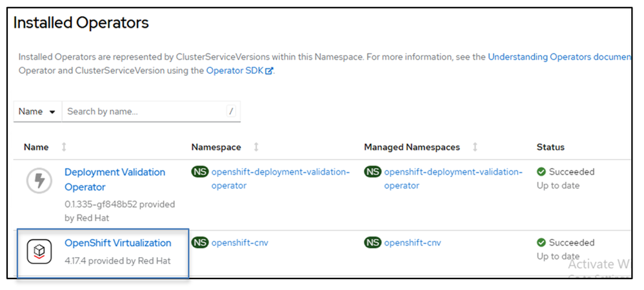Open the Name filter dropdown
The height and width of the screenshot is (290, 644).
point(37,111)
